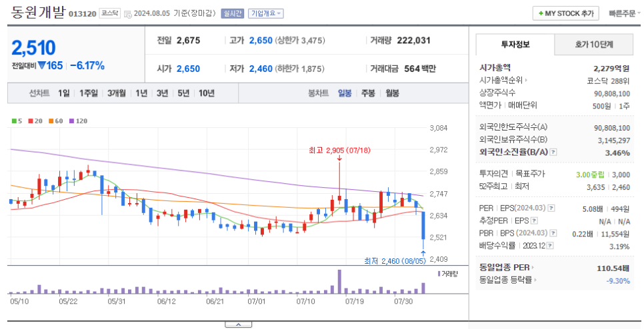Screen dimensions: 644x329
Task: Open the 동일업종 PER link
Action: point(507,268)
